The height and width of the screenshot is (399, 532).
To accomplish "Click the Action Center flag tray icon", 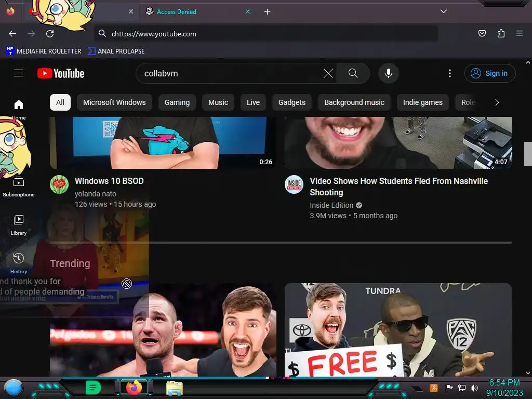I will 449,388.
